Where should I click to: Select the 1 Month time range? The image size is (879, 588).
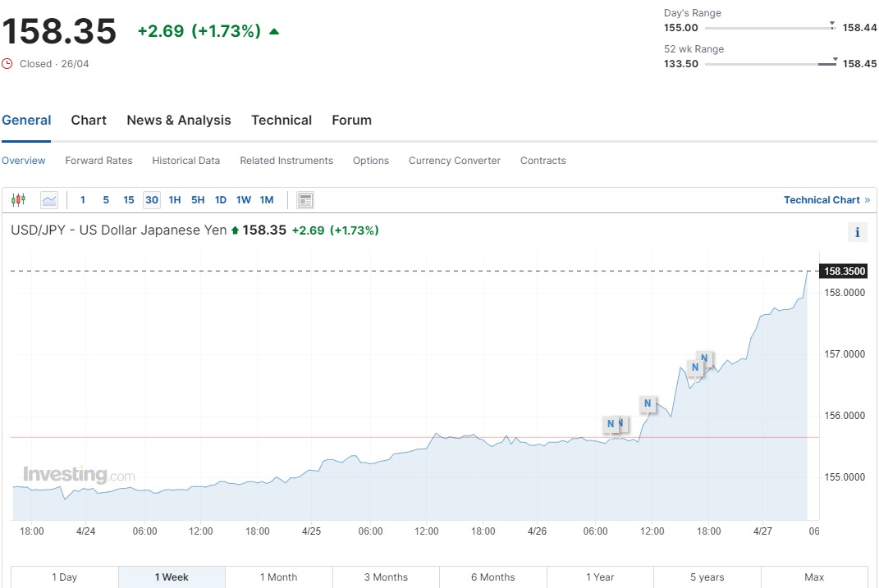click(279, 577)
